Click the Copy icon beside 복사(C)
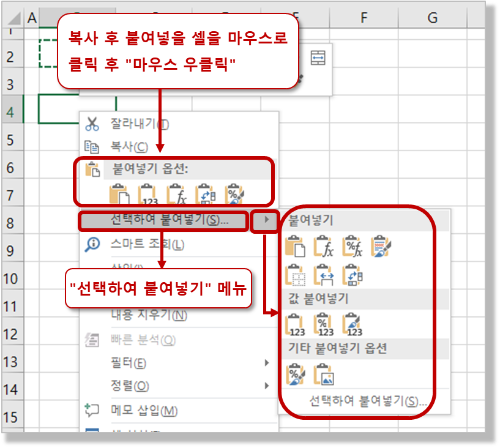This screenshot has width=500, height=447. (92, 147)
